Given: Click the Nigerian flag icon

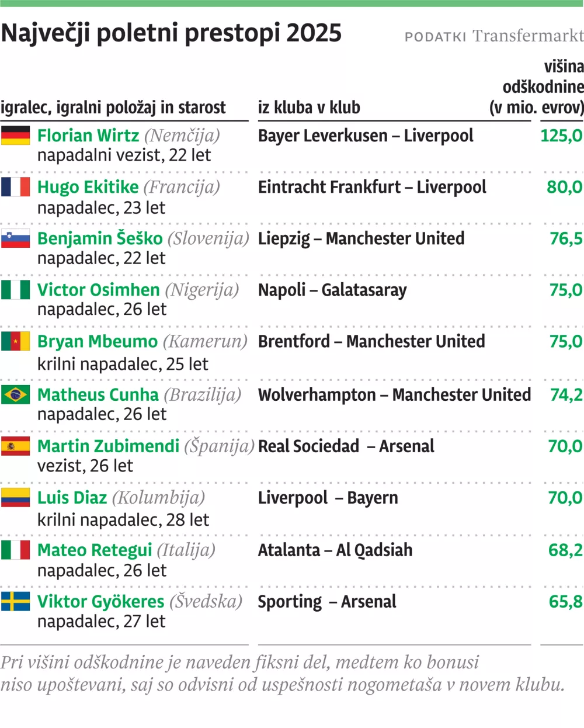Looking at the screenshot, I should click(x=15, y=290).
